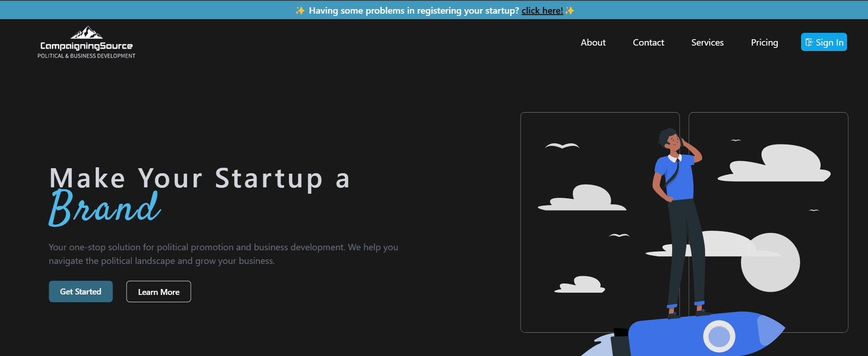Image resolution: width=868 pixels, height=356 pixels.
Task: Click the sparkle emoji after 'click here!'
Action: click(x=569, y=10)
